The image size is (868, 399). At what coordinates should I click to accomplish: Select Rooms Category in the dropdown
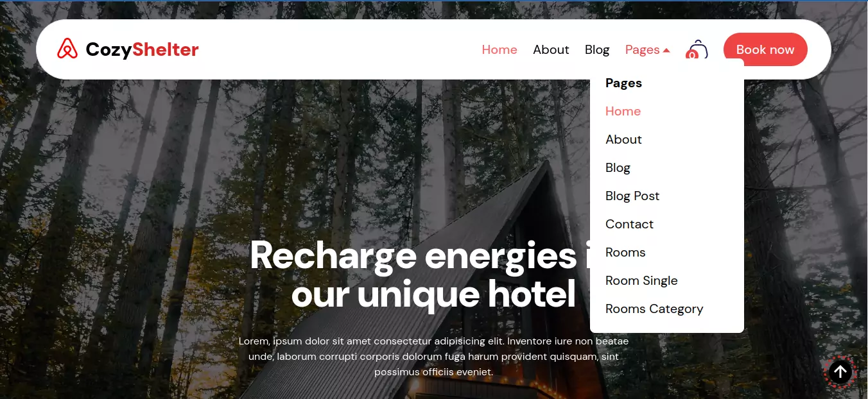[654, 309]
